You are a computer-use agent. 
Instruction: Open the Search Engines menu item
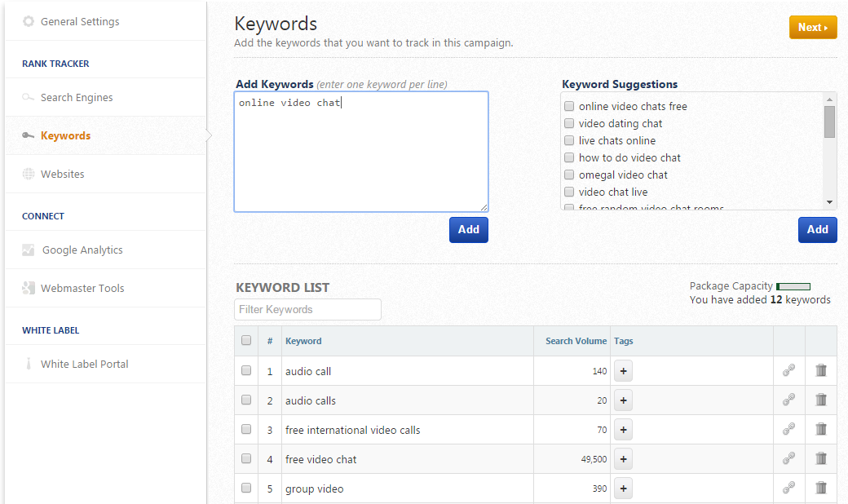pos(77,98)
